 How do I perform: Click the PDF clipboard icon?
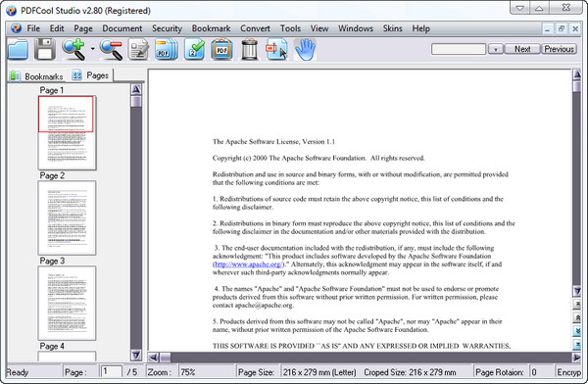pyautogui.click(x=221, y=50)
